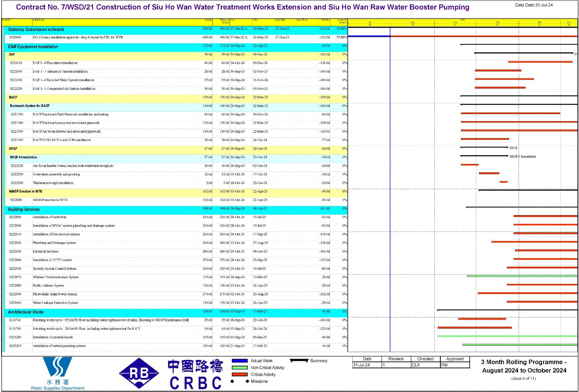Click 'Electrical Services' activity name
This screenshot has height=392, width=579.
(x=45, y=251)
